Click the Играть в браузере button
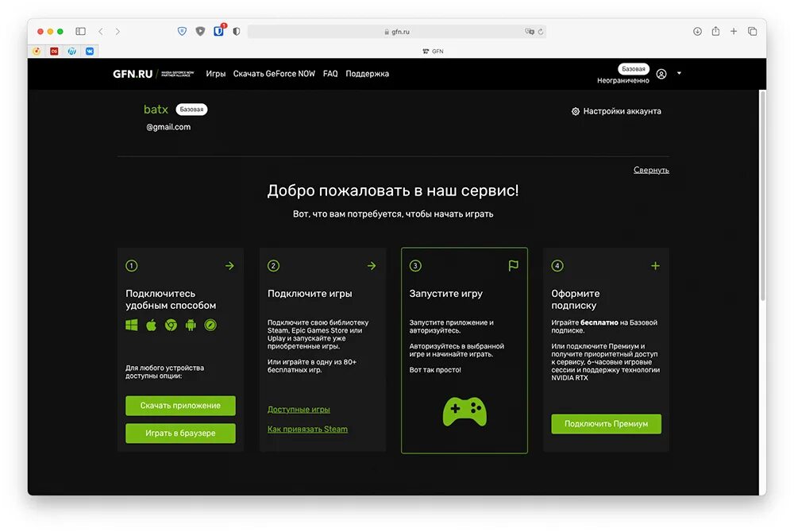Image resolution: width=794 pixels, height=532 pixels. click(180, 434)
